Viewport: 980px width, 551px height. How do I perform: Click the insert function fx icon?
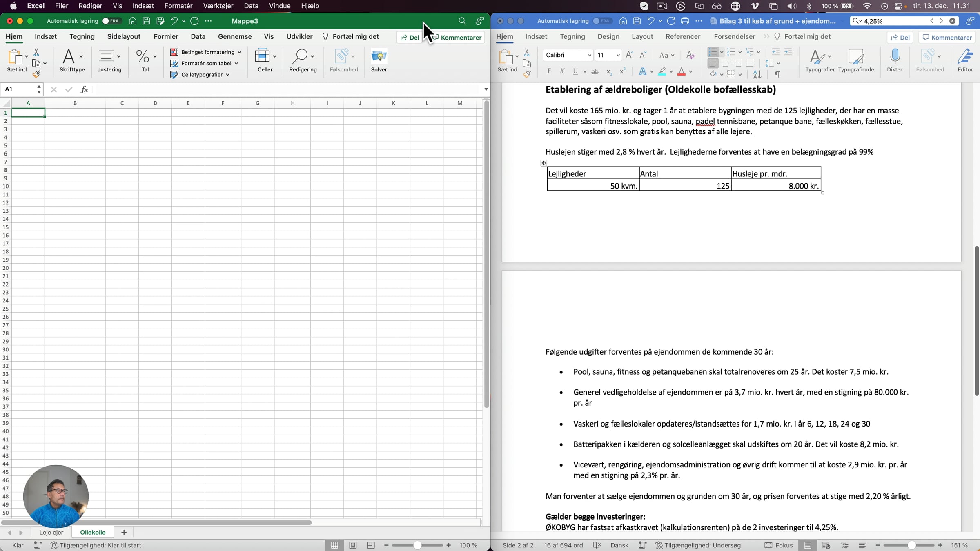point(84,89)
